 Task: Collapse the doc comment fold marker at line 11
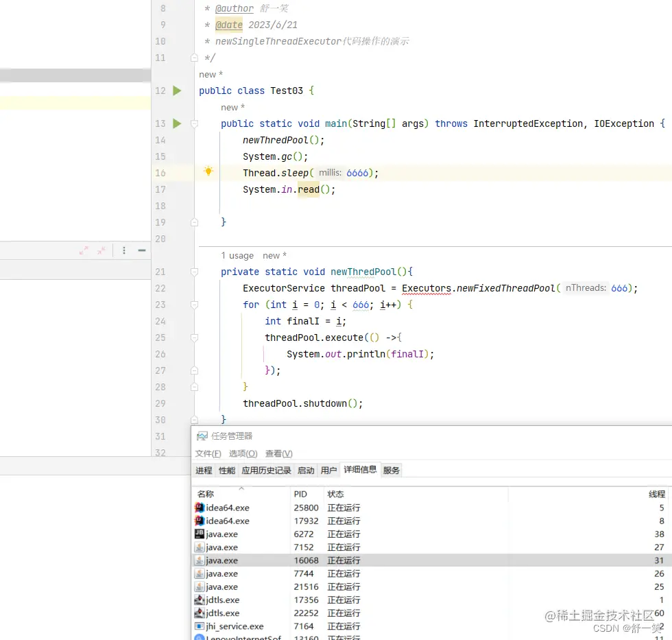pos(194,58)
